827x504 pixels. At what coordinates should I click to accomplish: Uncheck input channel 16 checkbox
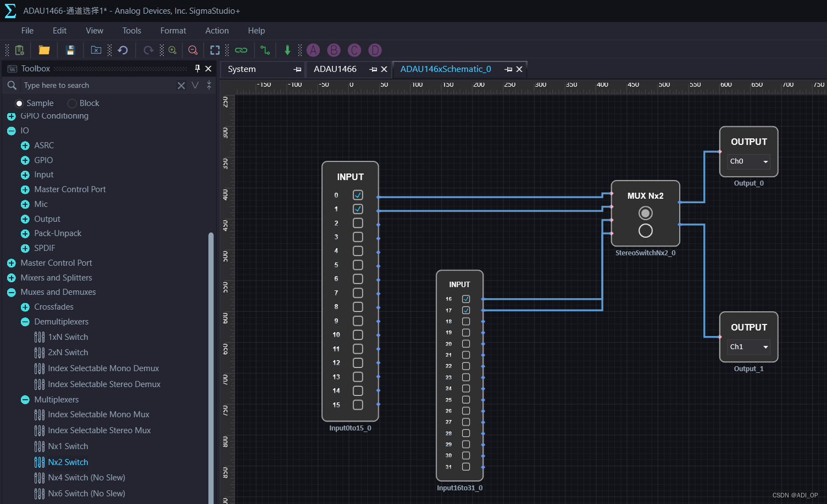(466, 299)
